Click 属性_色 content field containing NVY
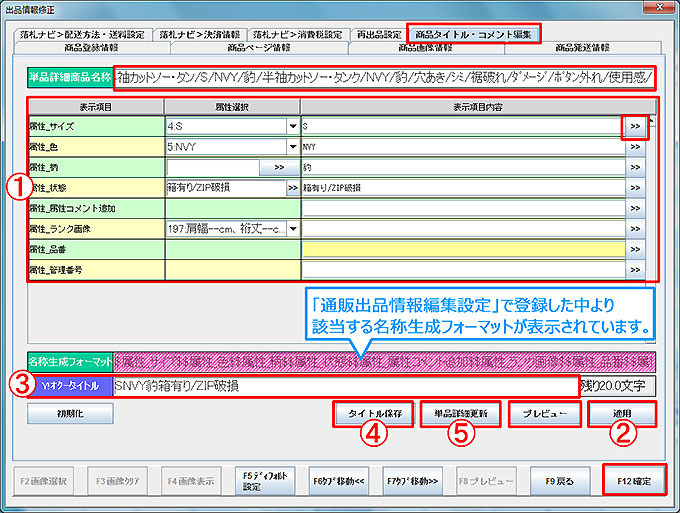680x513 pixels. 463,147
